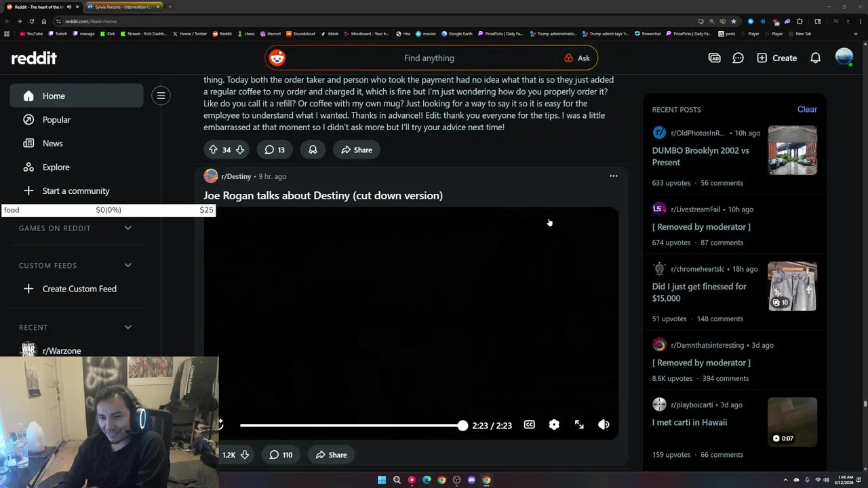This screenshot has height=488, width=868.
Task: Open the Windows Start menu
Action: (x=382, y=480)
